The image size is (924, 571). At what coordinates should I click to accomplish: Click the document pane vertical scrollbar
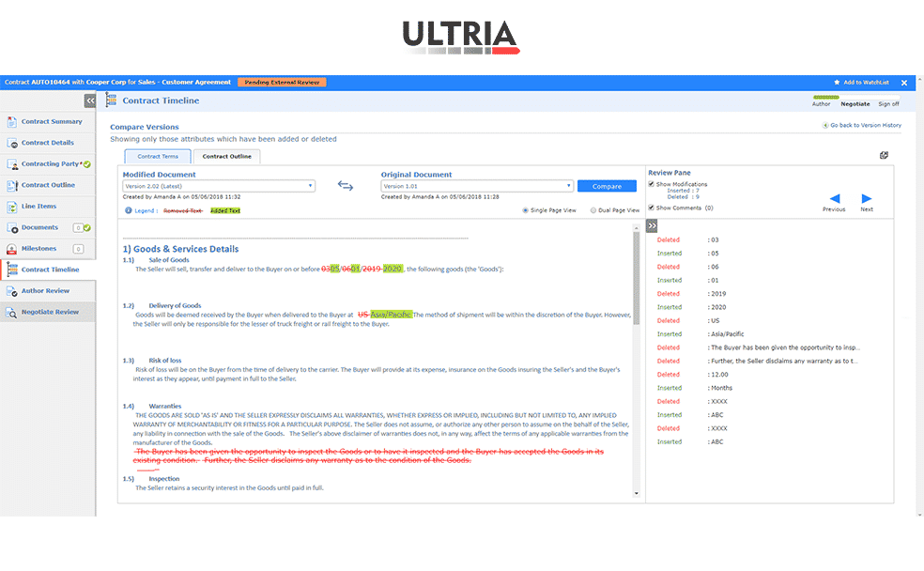638,282
